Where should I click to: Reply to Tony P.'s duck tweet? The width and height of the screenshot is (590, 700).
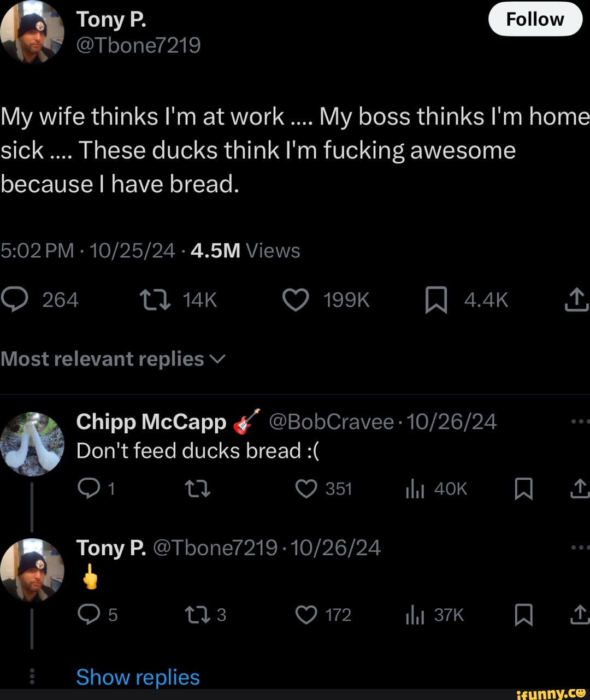[x=16, y=299]
